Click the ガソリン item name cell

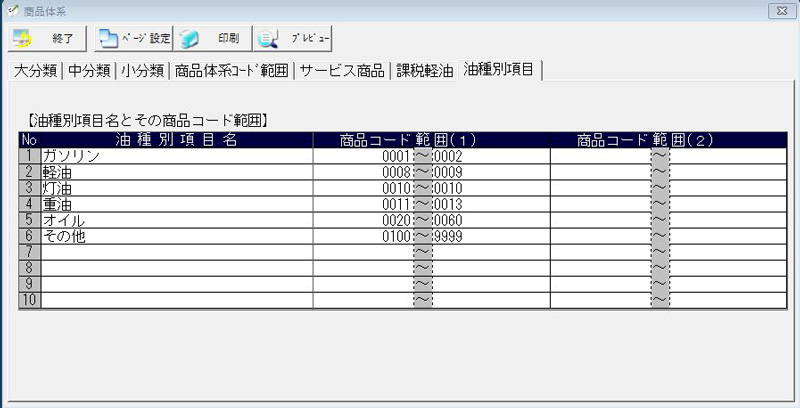click(x=176, y=156)
